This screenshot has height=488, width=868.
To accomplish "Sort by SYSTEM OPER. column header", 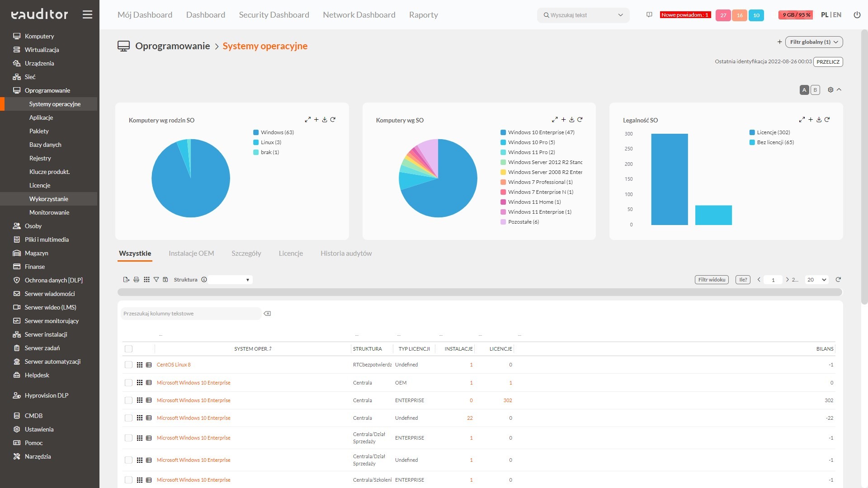I will (253, 349).
